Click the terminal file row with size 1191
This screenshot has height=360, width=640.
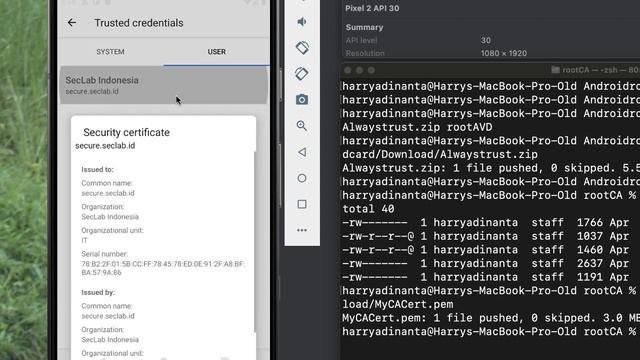point(486,277)
